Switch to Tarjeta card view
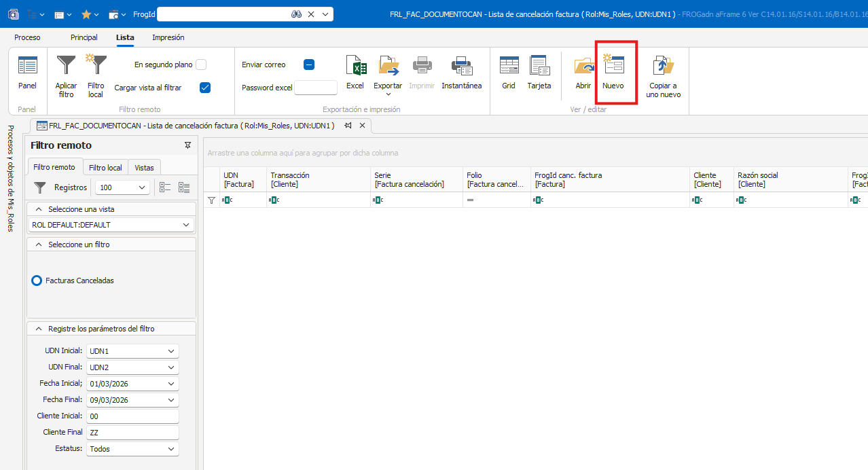The image size is (868, 470). coord(539,66)
